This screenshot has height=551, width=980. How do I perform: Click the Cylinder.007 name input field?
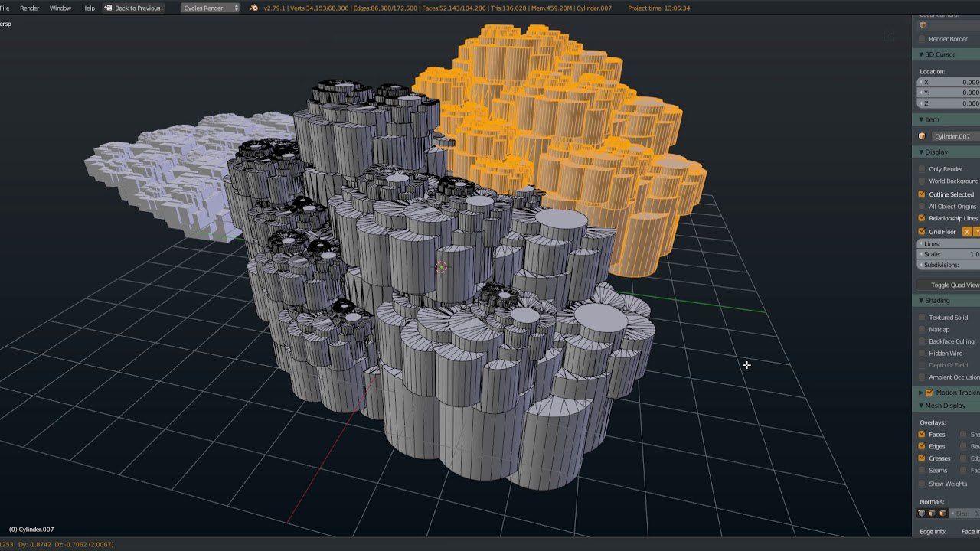pos(955,136)
